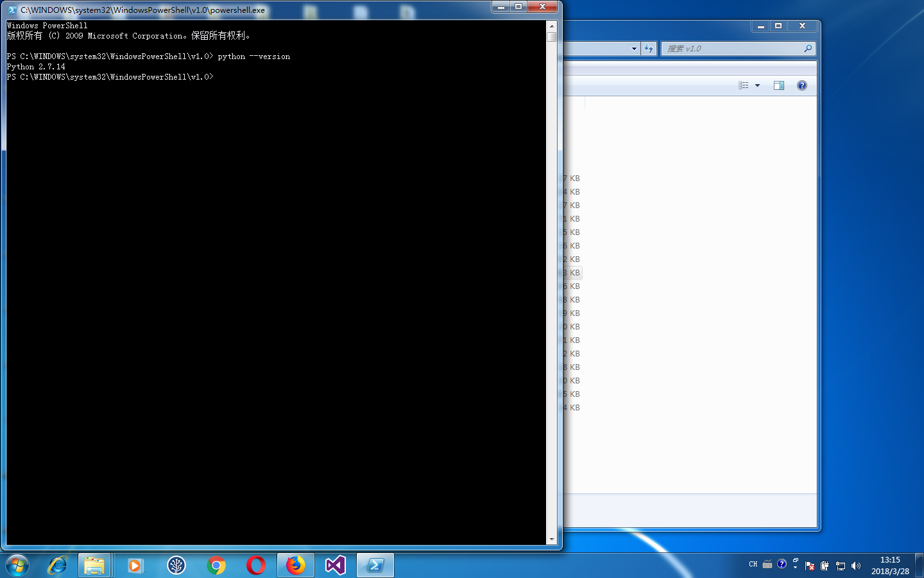The image size is (924, 578).
Task: Click the language bar help question mark
Action: pyautogui.click(x=782, y=564)
